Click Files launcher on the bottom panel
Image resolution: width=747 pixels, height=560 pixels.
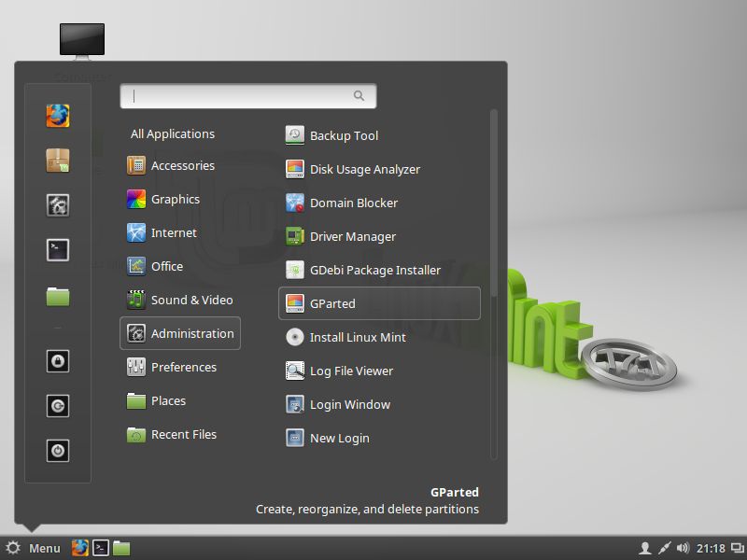coord(121,548)
